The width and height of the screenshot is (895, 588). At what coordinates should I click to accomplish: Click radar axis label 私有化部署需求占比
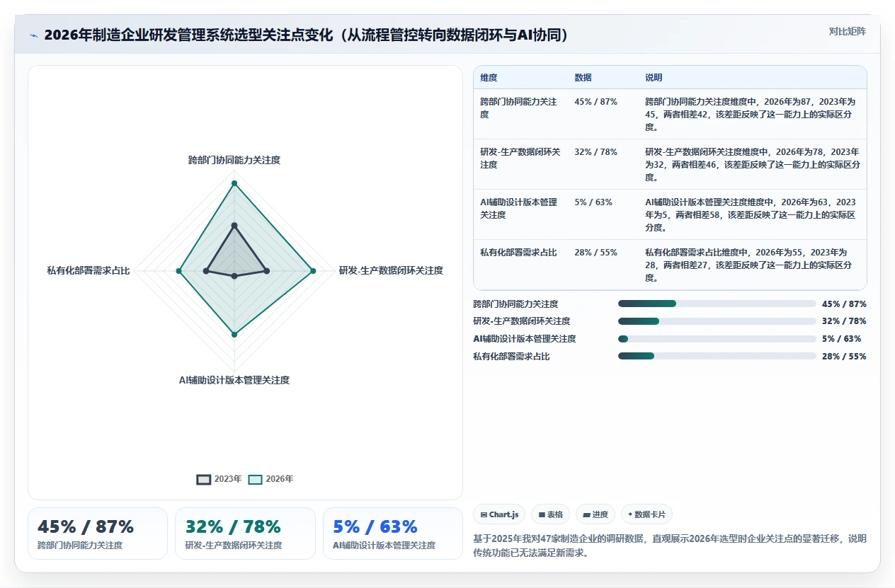click(x=89, y=270)
